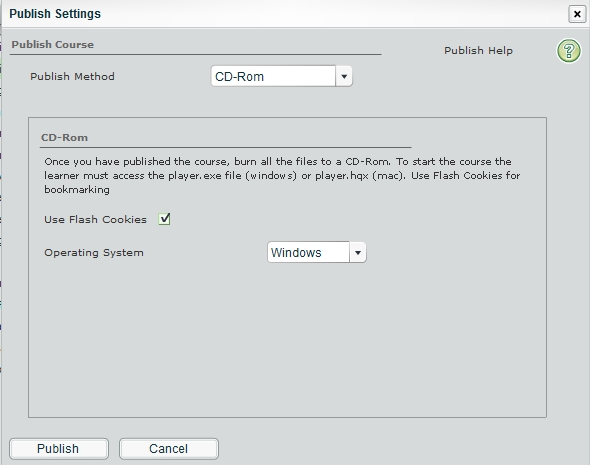Select the CD-Rom section heading
The height and width of the screenshot is (465, 590).
tap(64, 137)
